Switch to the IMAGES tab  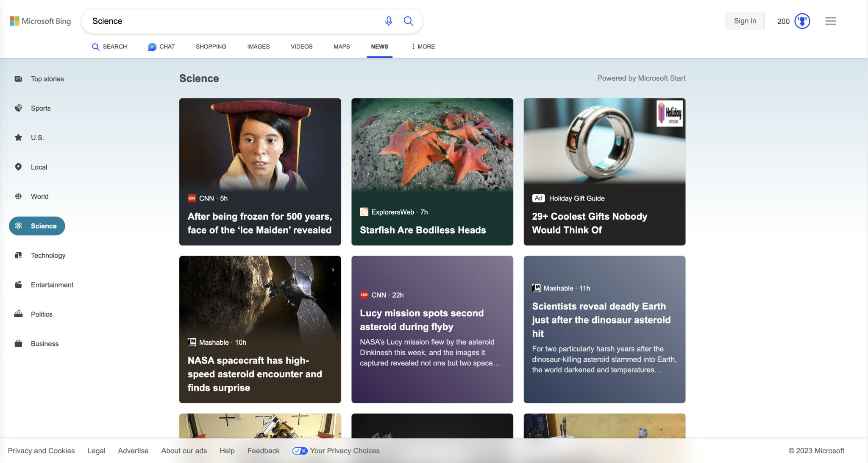tap(258, 47)
